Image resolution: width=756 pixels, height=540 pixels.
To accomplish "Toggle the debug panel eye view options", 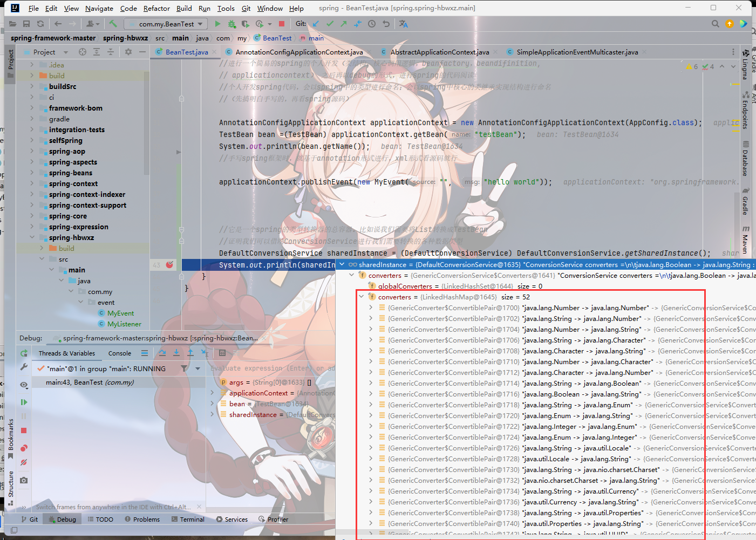I will pyautogui.click(x=24, y=385).
